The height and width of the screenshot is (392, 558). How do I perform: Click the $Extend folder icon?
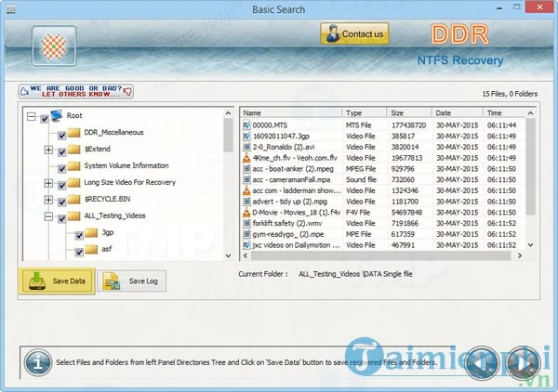coord(74,150)
